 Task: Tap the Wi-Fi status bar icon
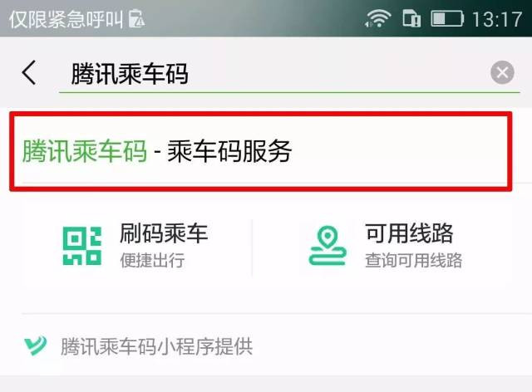click(x=378, y=18)
